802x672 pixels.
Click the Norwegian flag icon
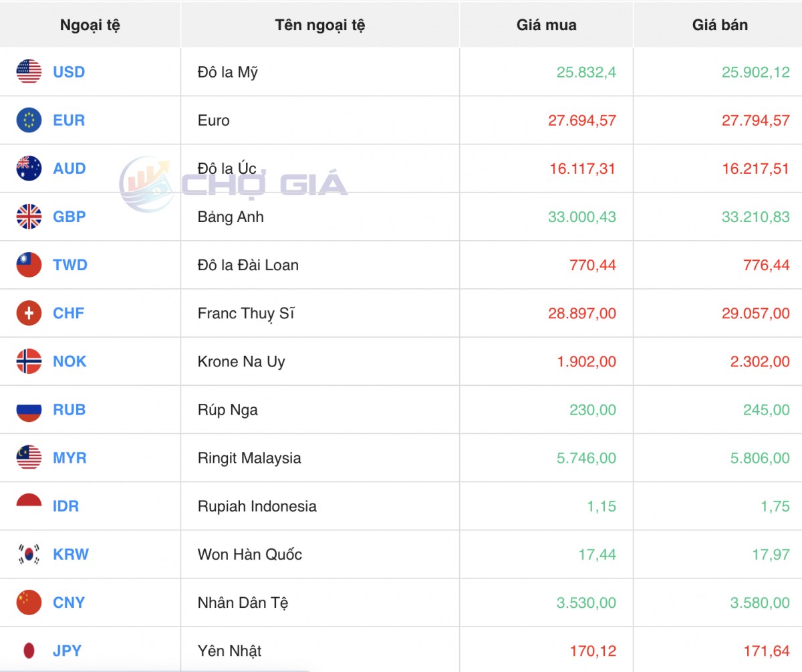29,361
